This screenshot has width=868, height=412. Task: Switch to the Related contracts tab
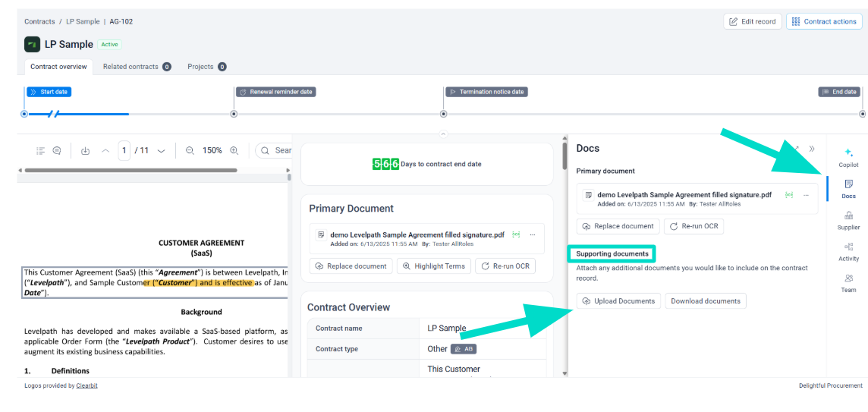(137, 67)
